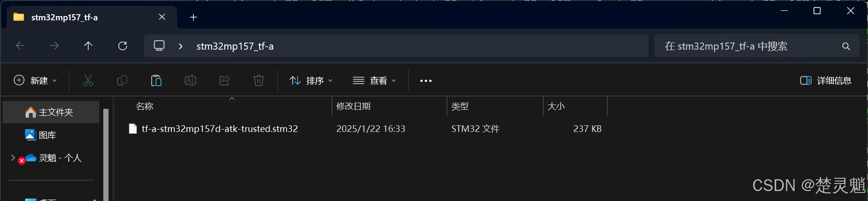Expand the 灵魁 - 个人 OneDrive tree item
The image size is (868, 201).
tap(13, 157)
